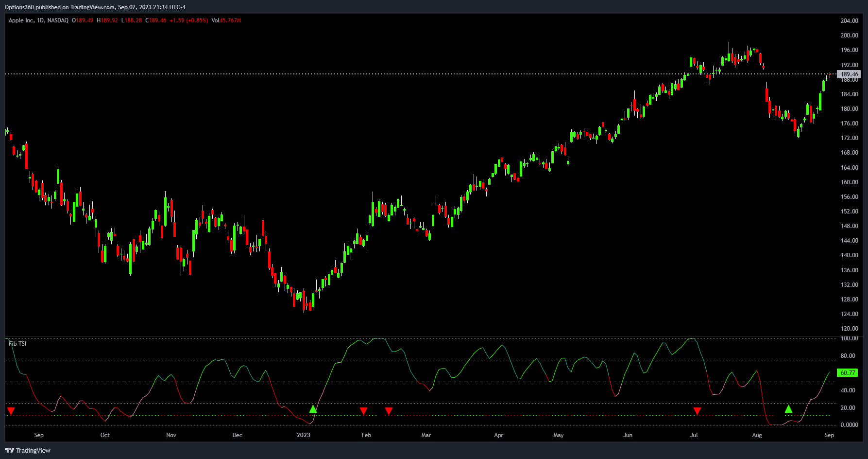Click the Nov label on the time axis
Viewport: 868px width, 459px height.
click(x=171, y=435)
